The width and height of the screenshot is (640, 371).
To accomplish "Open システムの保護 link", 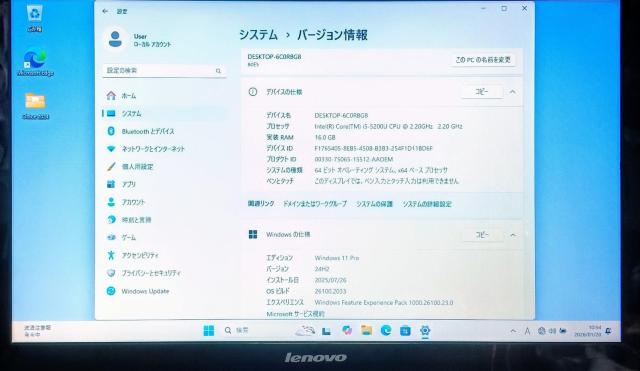I will [x=374, y=204].
